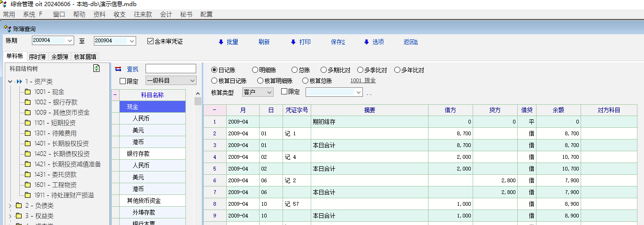644x225 pixels.
Task: Switch to the 余额簿 tab
Action: click(60, 57)
